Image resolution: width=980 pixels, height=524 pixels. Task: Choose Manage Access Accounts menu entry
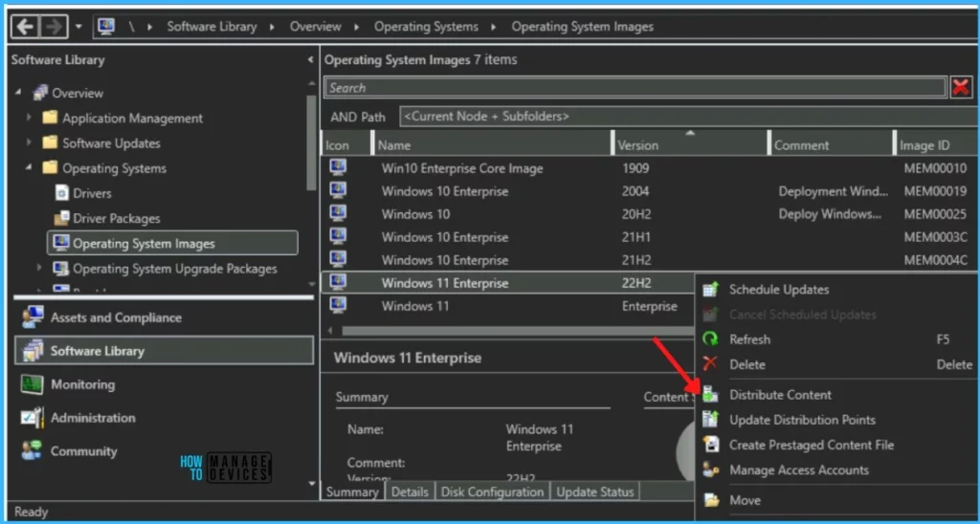click(836, 469)
